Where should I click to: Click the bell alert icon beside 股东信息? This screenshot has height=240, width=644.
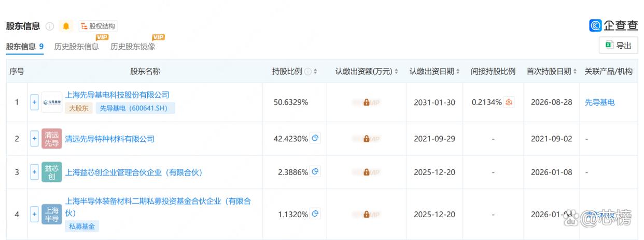click(66, 26)
